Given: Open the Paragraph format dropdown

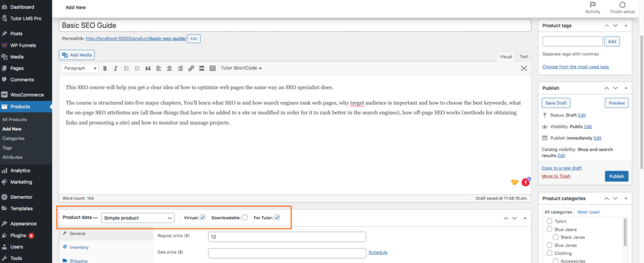Looking at the screenshot, I should coord(80,68).
